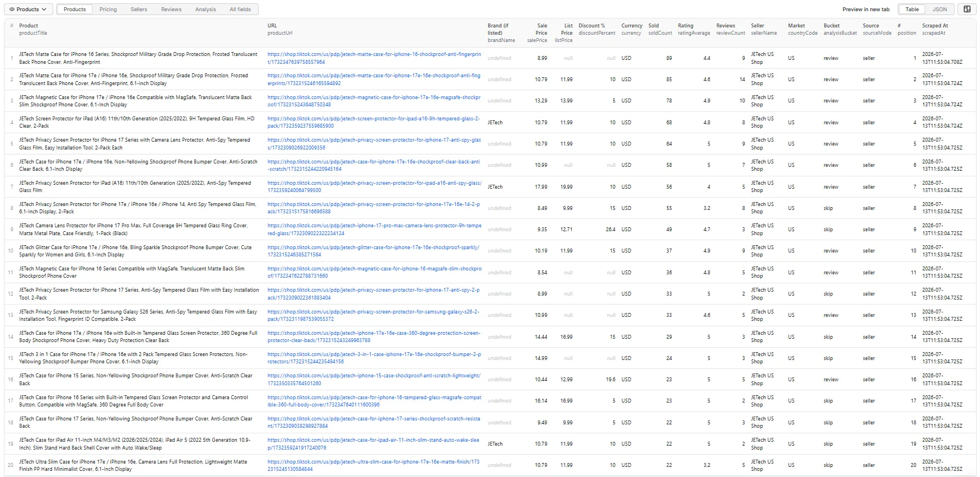Click the sale price 13.29 cell

[541, 101]
